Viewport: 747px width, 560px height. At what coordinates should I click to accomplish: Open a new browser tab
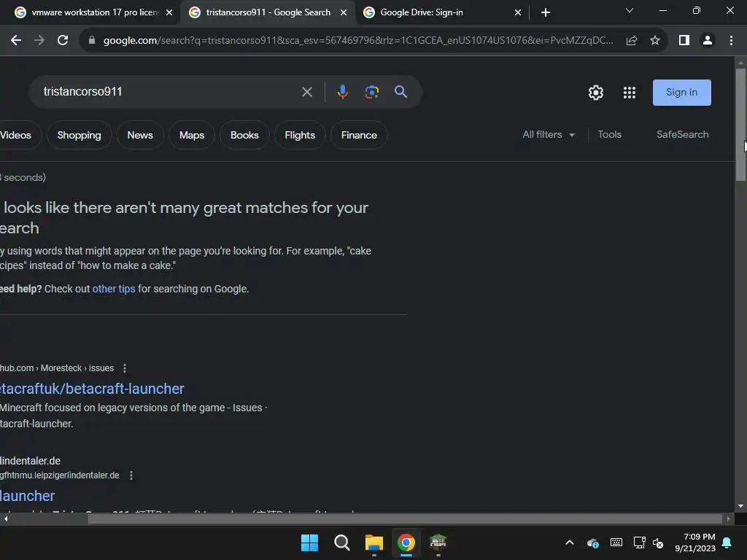546,12
